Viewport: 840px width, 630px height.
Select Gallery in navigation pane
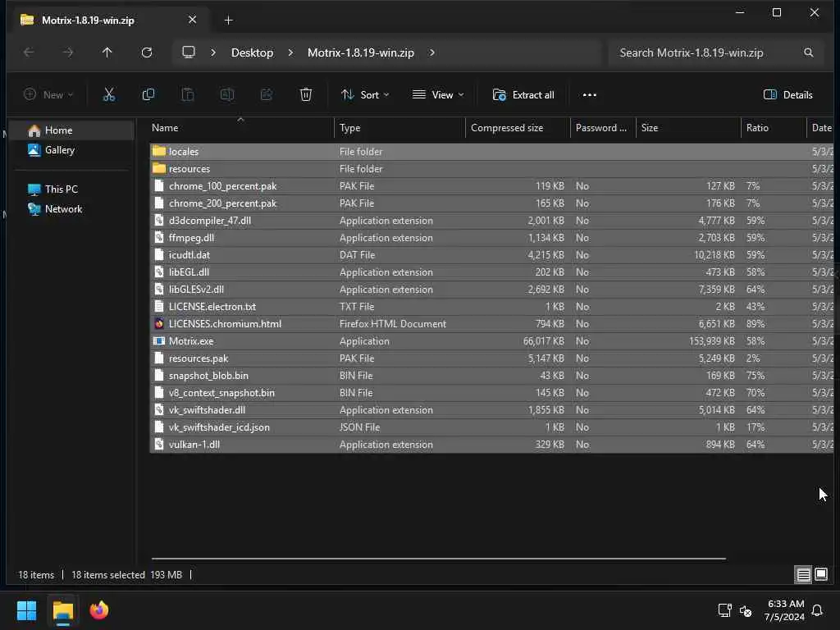(x=72, y=150)
